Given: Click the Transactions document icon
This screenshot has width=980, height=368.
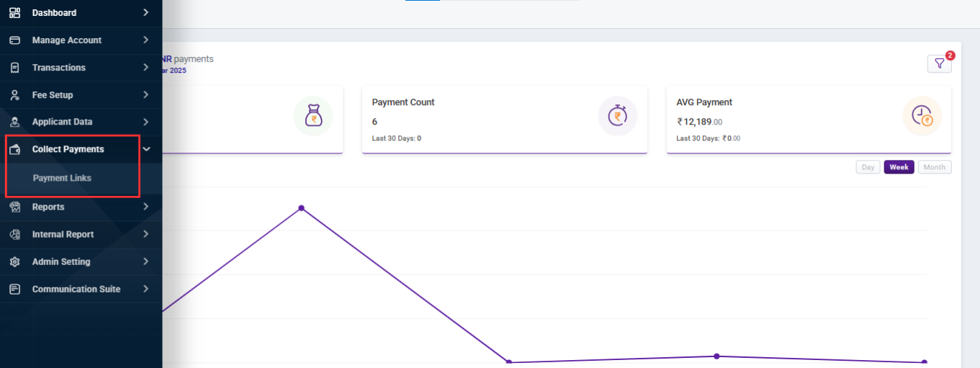Looking at the screenshot, I should [14, 68].
